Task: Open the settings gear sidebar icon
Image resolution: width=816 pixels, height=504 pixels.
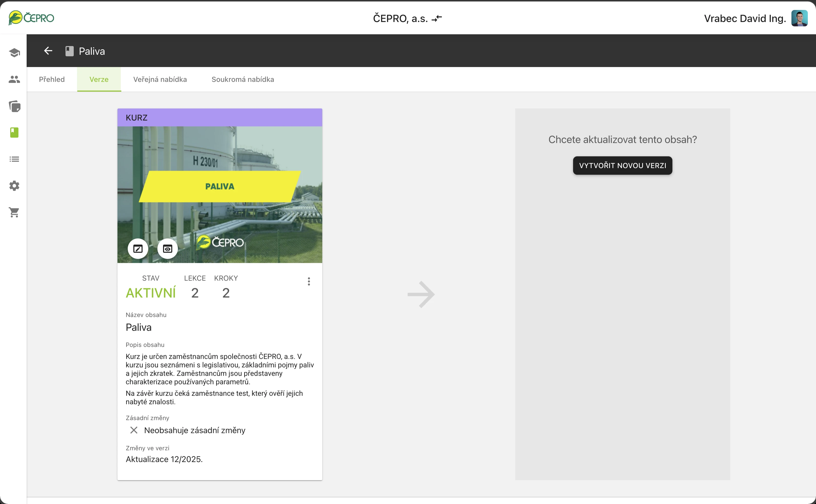Action: [x=14, y=186]
